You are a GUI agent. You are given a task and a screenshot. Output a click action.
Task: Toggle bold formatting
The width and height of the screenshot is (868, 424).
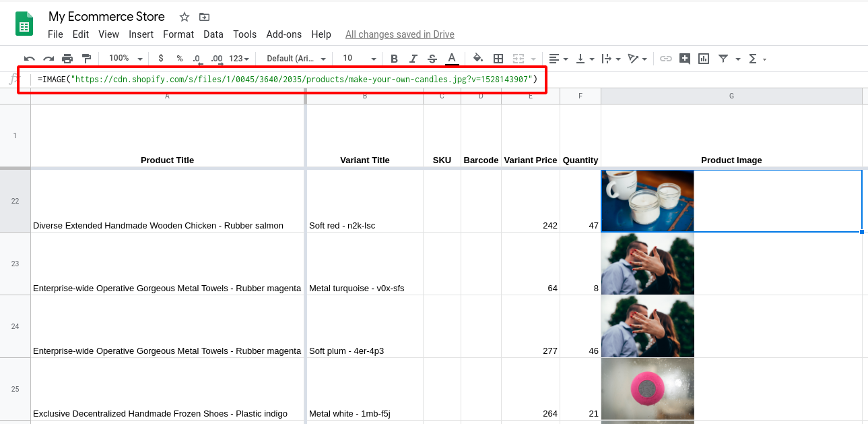pyautogui.click(x=394, y=59)
